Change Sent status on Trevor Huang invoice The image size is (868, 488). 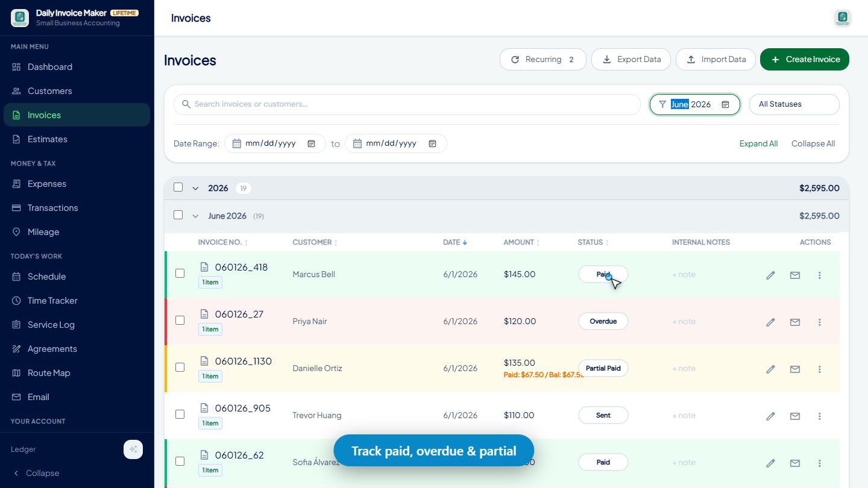coord(603,415)
